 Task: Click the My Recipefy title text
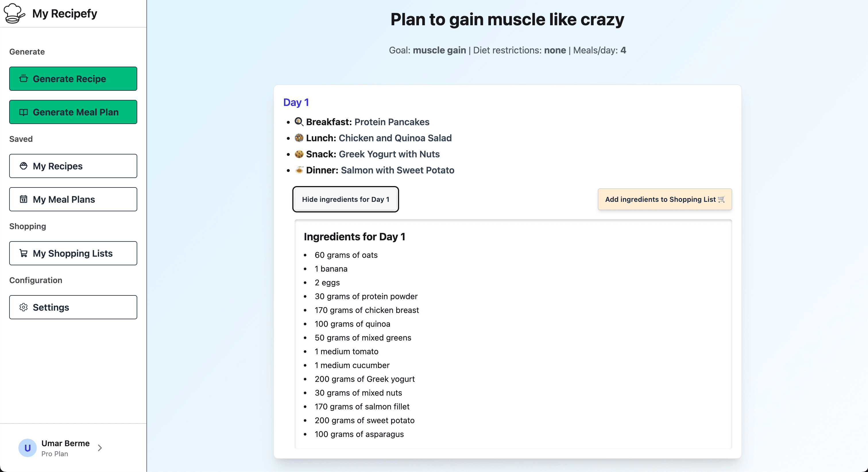click(x=65, y=13)
